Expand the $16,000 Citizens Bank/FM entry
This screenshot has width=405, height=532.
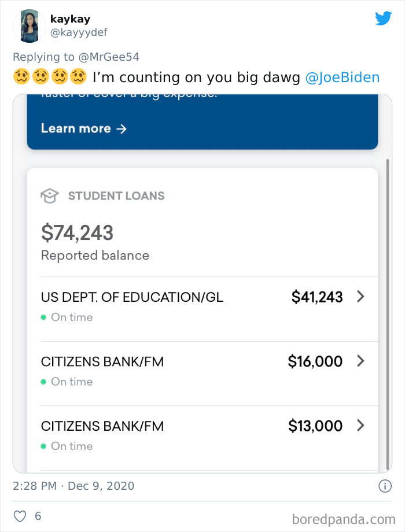[361, 361]
